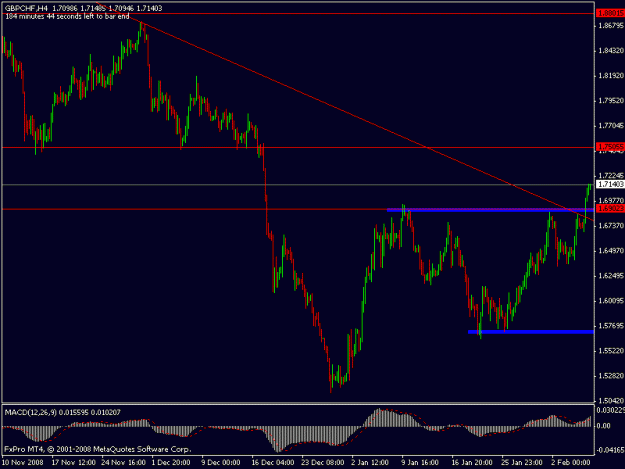Select the '184 minutes 44 seconds left' countdown label
625x469 pixels.
[x=67, y=16]
